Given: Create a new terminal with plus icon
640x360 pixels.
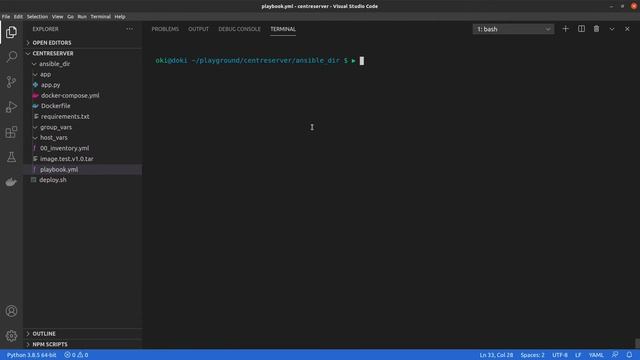Looking at the screenshot, I should pos(565,29).
